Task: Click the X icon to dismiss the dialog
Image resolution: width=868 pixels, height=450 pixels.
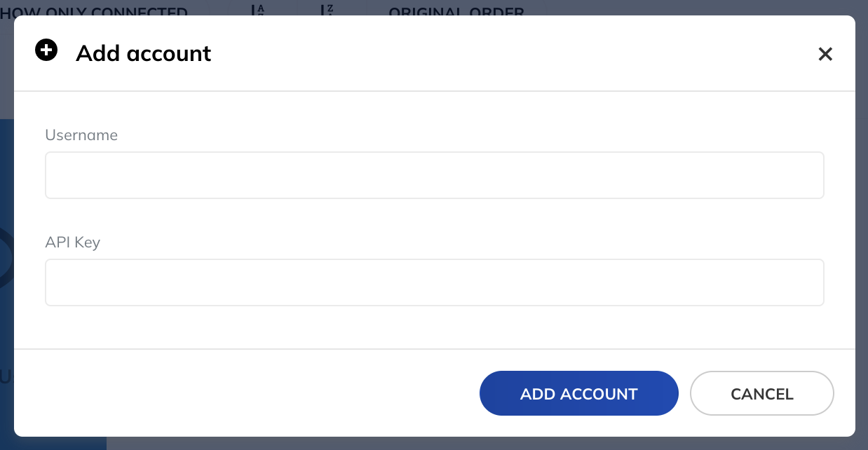Action: coord(825,54)
